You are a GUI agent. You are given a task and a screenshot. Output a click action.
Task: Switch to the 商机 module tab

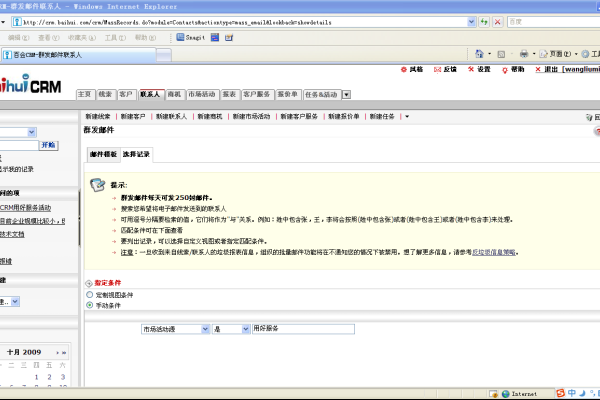174,94
